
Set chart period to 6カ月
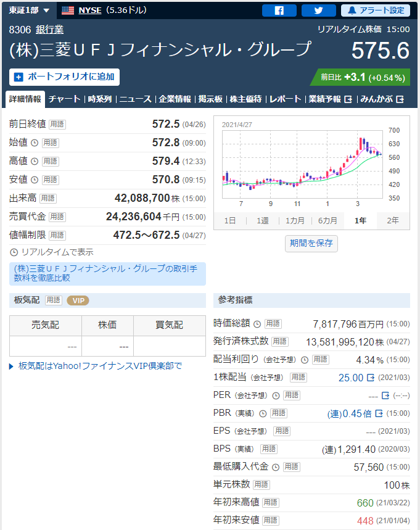[x=327, y=221]
